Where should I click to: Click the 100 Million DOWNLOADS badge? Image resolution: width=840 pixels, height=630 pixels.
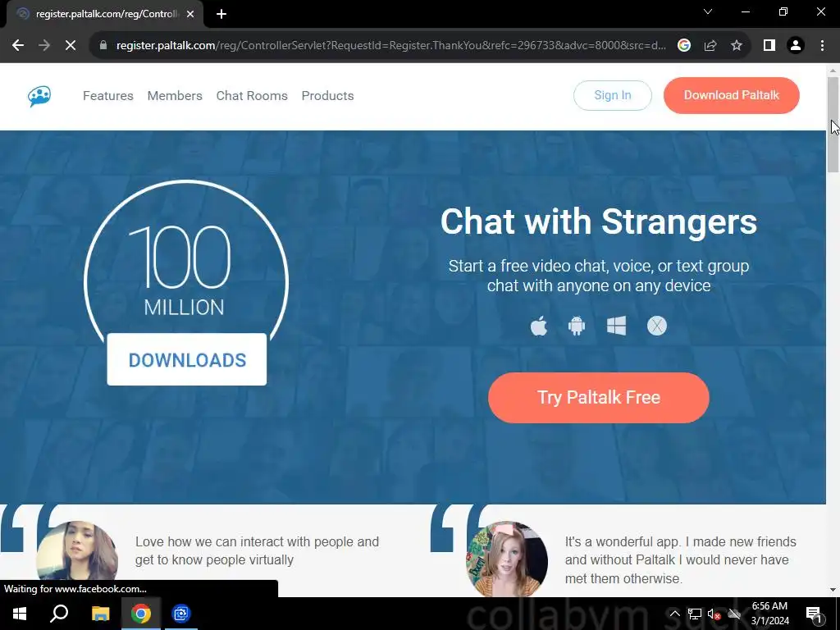coord(186,283)
